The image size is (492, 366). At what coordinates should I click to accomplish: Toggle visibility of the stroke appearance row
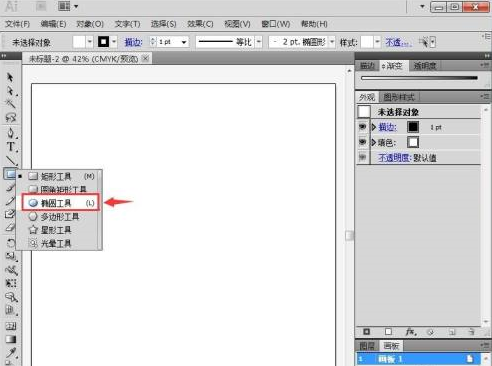click(363, 127)
